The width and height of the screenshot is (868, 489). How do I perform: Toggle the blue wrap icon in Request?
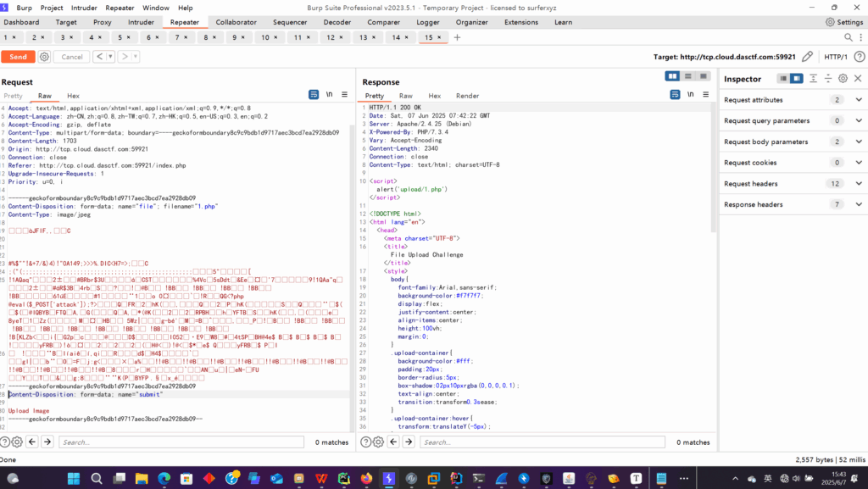point(314,95)
